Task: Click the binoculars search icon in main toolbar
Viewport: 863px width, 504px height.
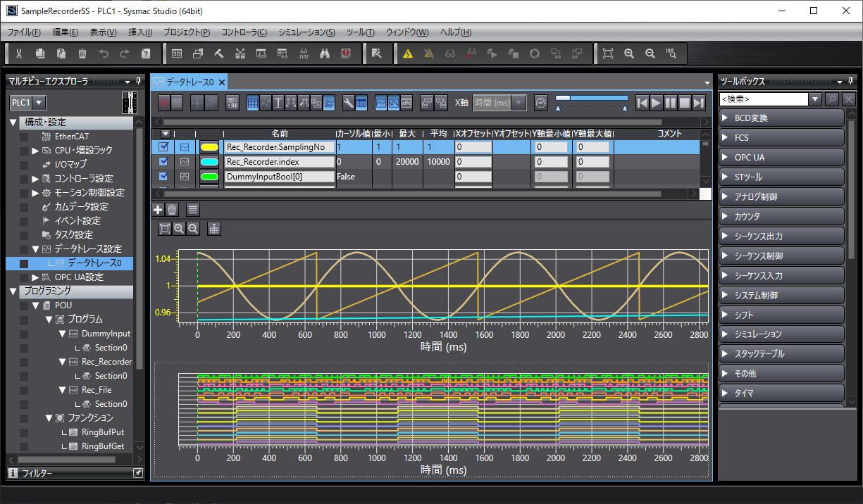Action: click(x=325, y=53)
